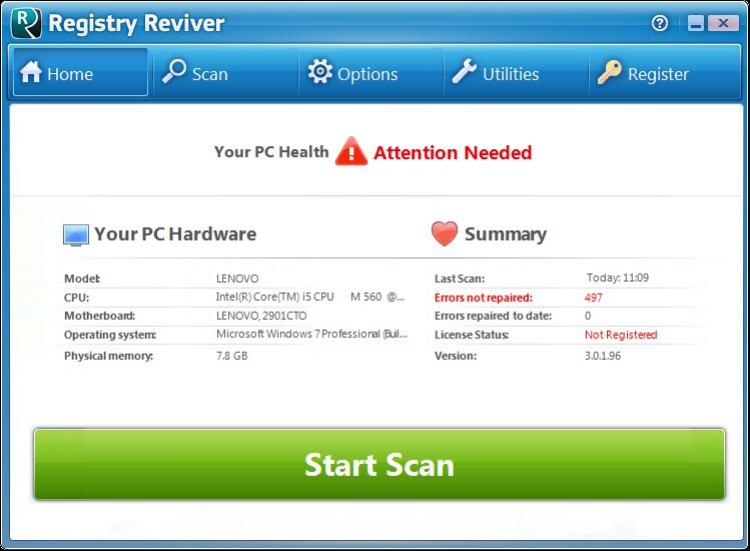Click the Motherboard value LENOVO, 2901CTO
Viewport: 750px width, 551px height.
[x=261, y=316]
